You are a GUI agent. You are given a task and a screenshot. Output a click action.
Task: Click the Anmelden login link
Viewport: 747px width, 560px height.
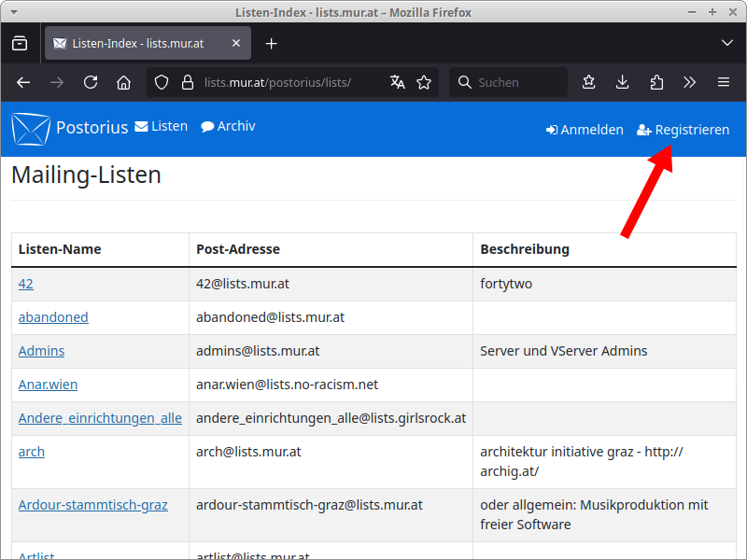tap(585, 130)
